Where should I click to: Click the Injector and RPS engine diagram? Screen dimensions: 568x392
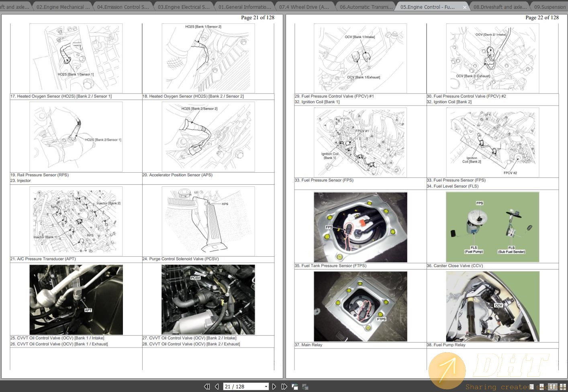coord(76,221)
